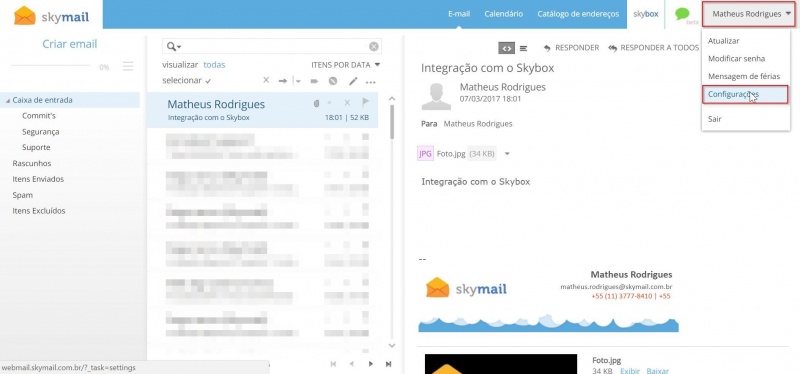Go to first page of messages icon

coord(333,364)
